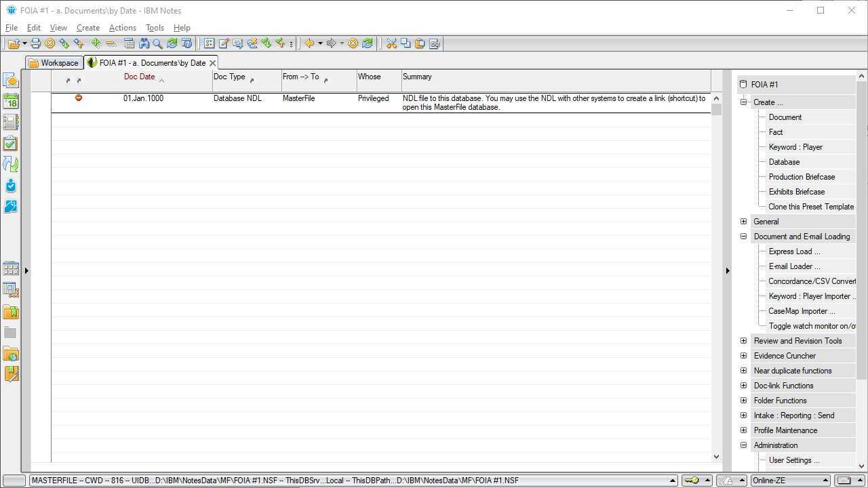Click User Settings ... link
The height and width of the screenshot is (488, 868).
794,460
